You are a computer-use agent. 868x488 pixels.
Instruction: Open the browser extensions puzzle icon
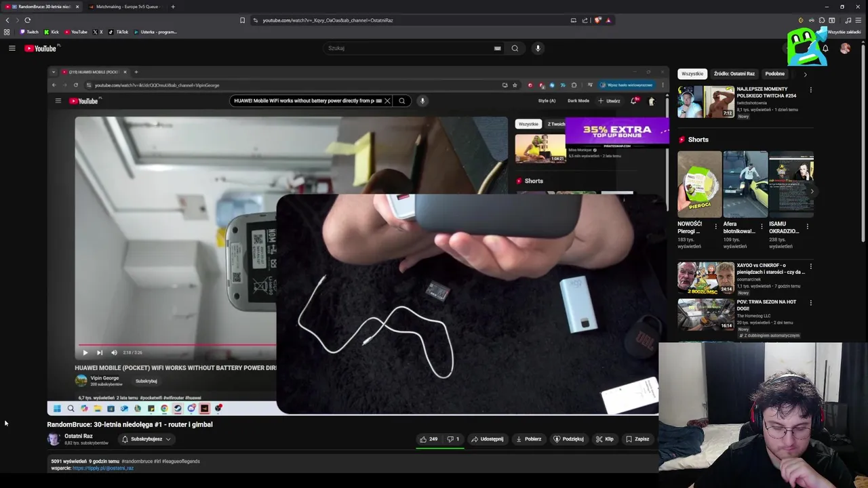822,20
